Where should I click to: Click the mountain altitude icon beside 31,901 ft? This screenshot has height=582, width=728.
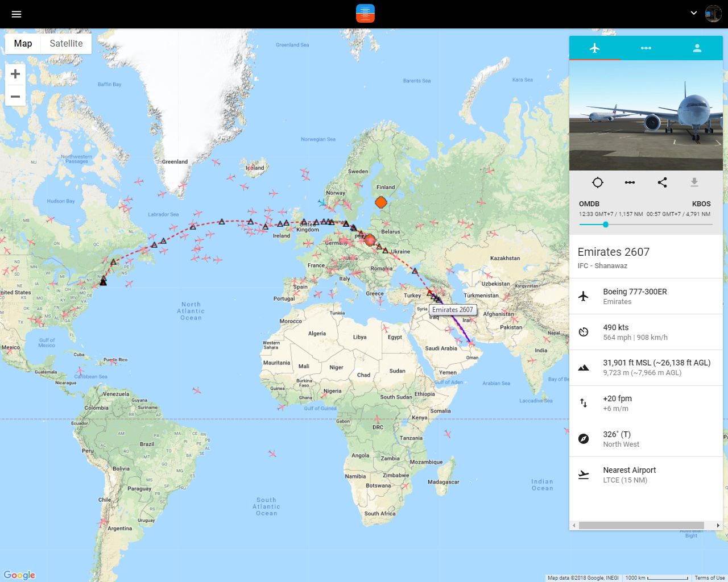pos(584,368)
